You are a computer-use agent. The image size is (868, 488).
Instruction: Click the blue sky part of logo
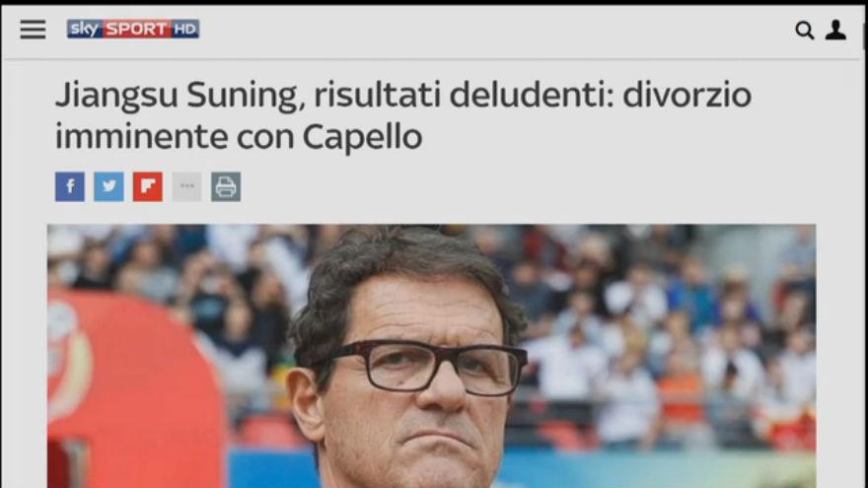85,29
